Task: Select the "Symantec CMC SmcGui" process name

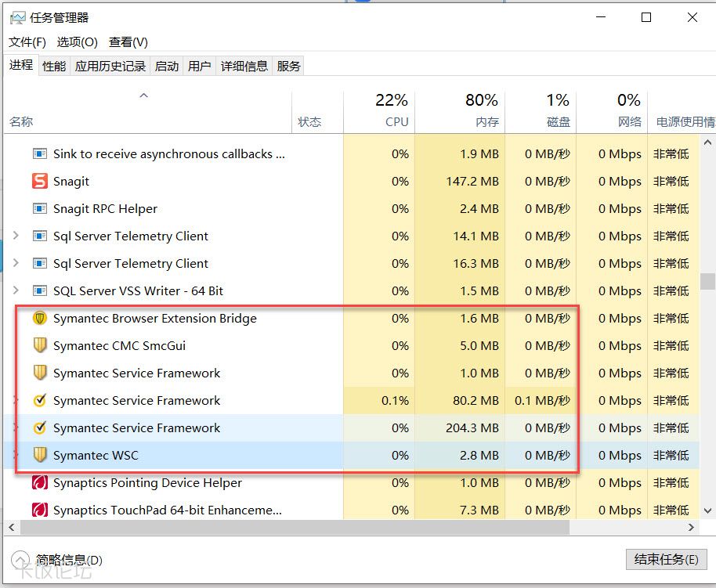Action: (x=119, y=345)
